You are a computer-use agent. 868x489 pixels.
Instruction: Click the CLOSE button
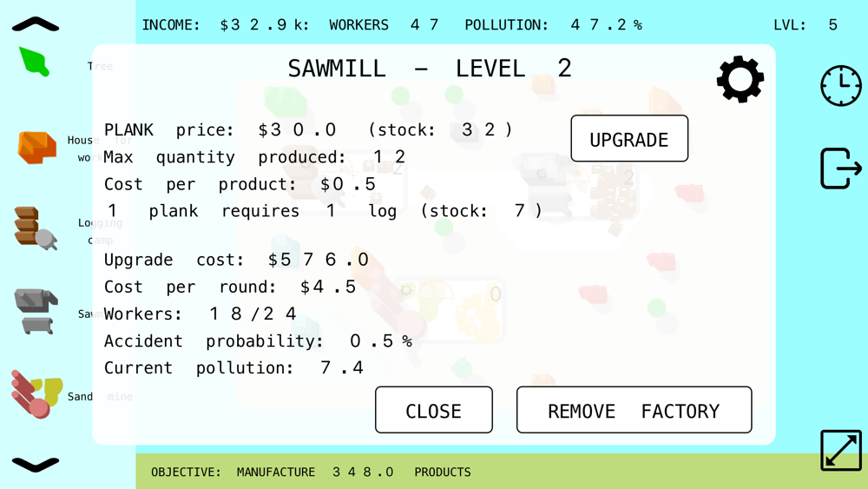pos(433,410)
